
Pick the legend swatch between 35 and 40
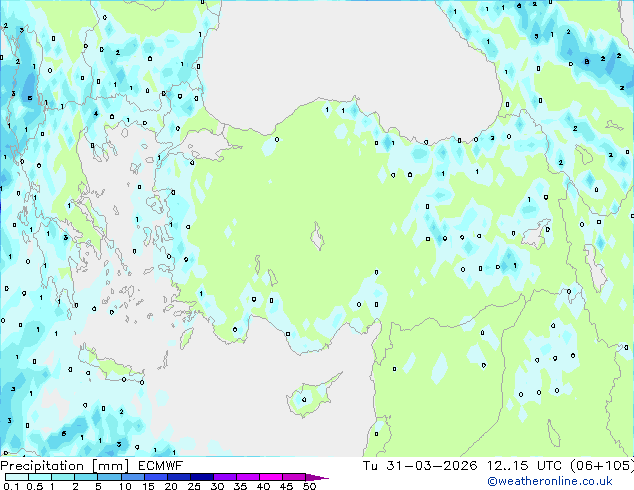tap(247, 477)
